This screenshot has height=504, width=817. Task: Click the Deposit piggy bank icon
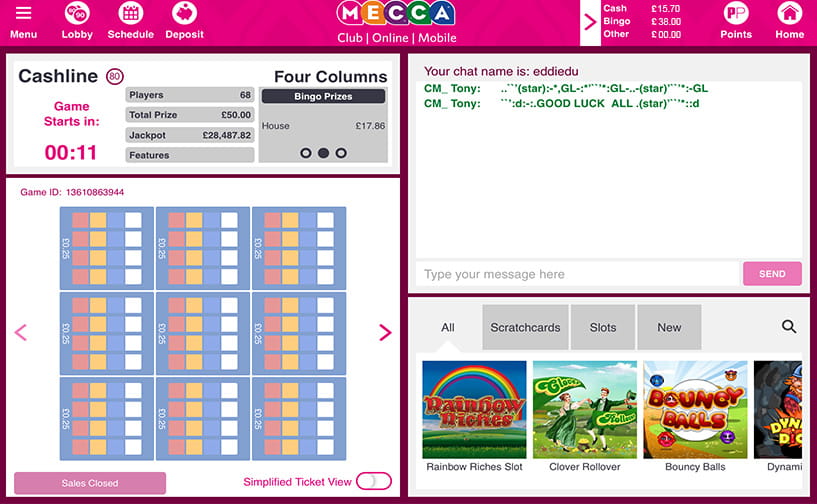click(184, 14)
